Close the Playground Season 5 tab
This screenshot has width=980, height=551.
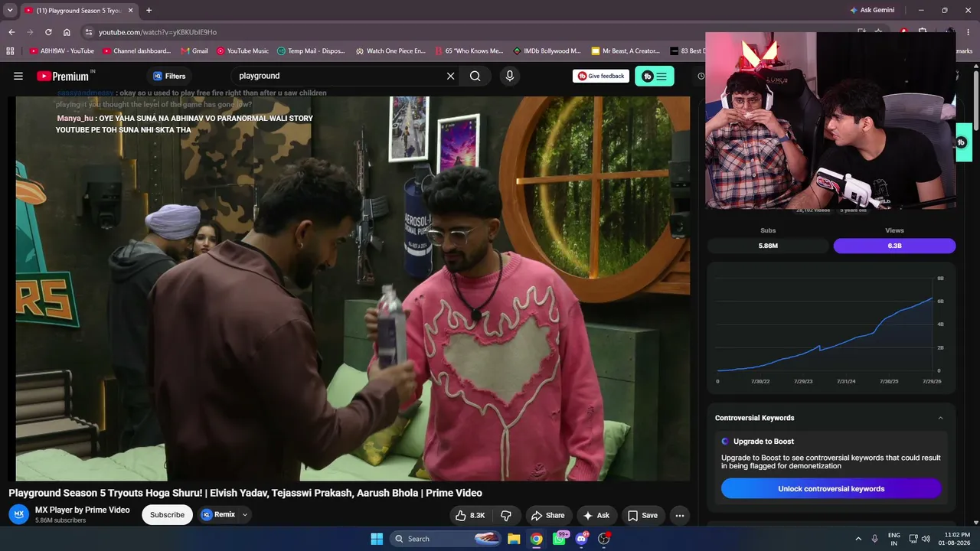(130, 11)
